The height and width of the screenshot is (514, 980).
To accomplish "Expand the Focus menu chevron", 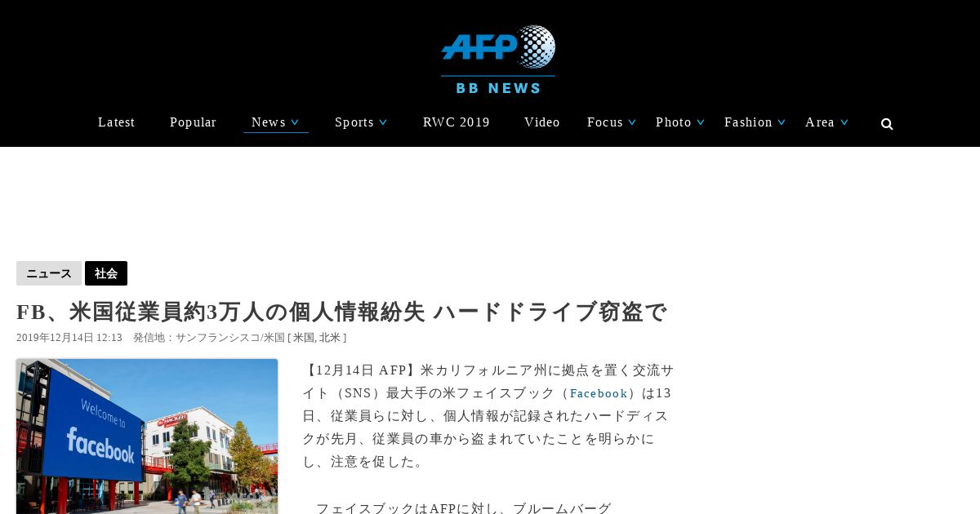I will (632, 122).
